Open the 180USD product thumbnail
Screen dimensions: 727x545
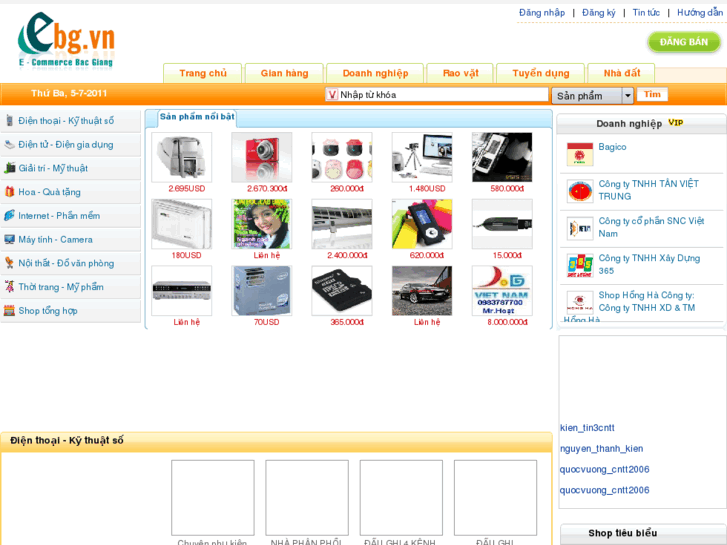181,224
